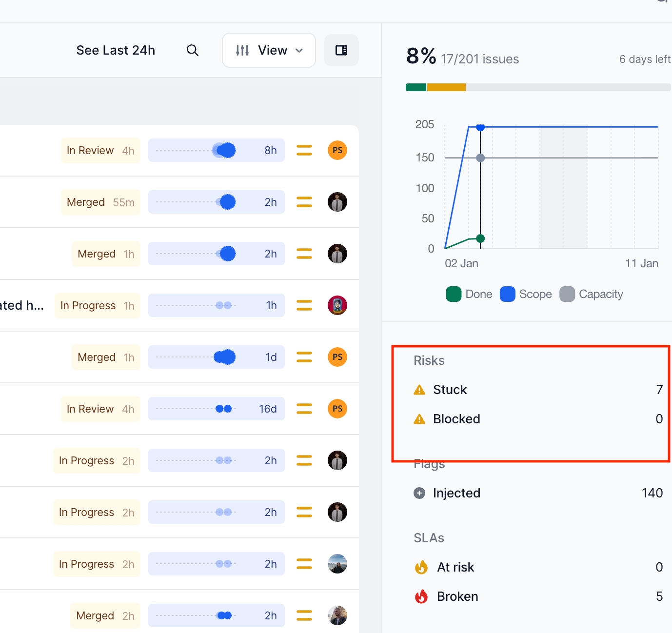
Task: Open the In Review 4h status, 8h row
Action: pyautogui.click(x=100, y=150)
